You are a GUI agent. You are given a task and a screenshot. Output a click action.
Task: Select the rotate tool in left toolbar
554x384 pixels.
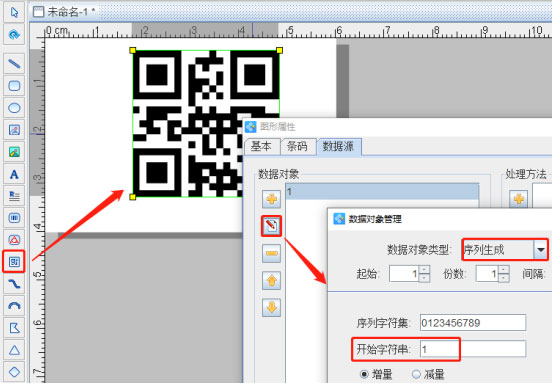(x=14, y=35)
